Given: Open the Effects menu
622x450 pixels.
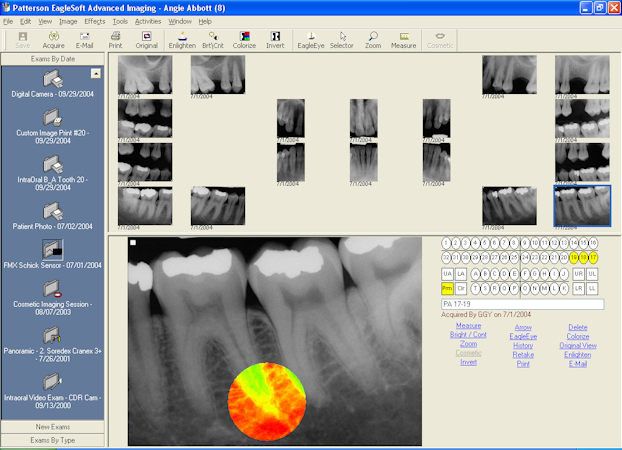Looking at the screenshot, I should (95, 21).
